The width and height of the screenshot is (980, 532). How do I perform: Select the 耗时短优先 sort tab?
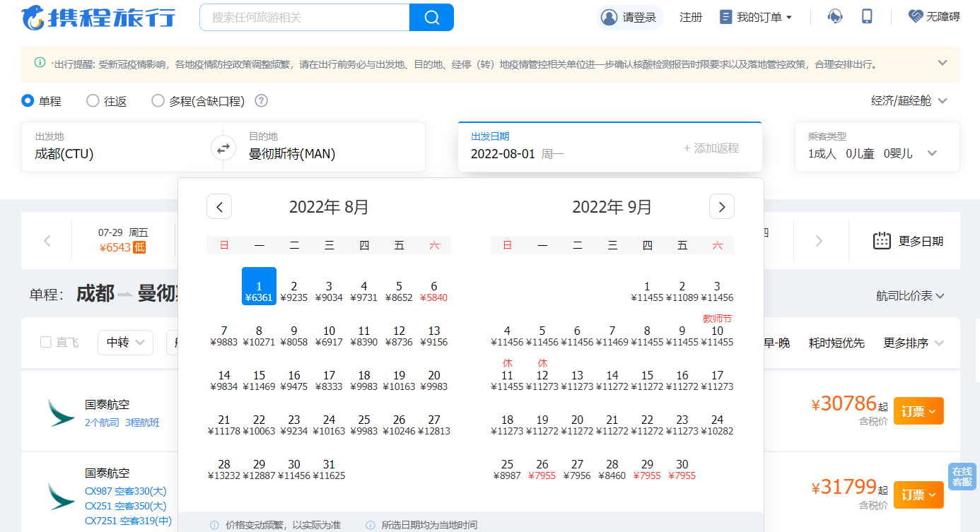836,343
